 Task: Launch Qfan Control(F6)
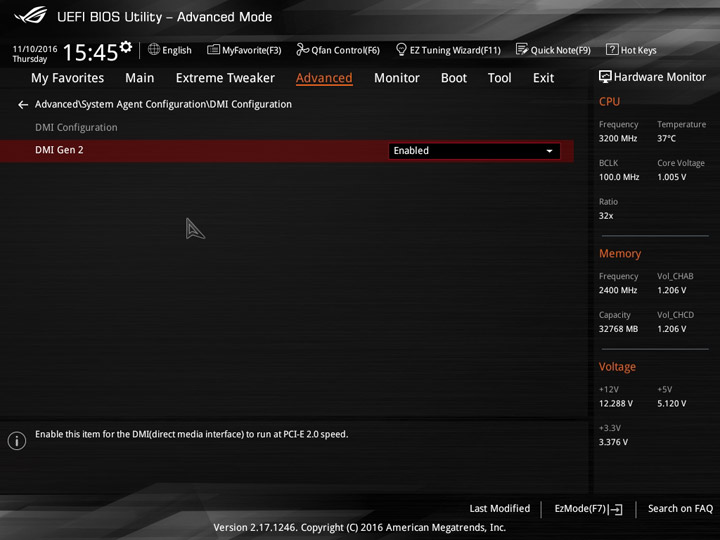tap(338, 50)
